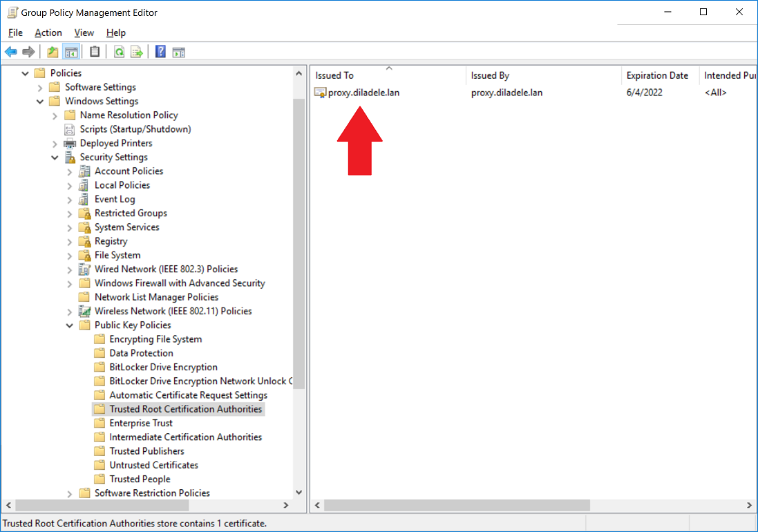This screenshot has height=532, width=758.
Task: Open Help via the blue question-mark icon
Action: 160,52
